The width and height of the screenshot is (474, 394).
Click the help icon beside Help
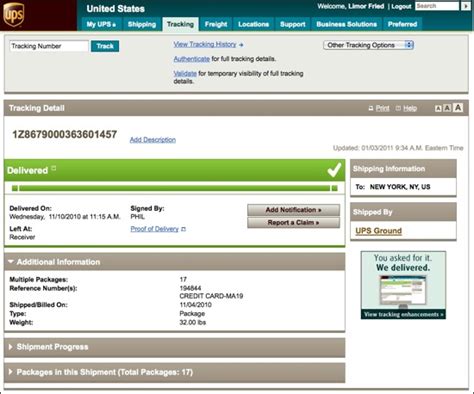coord(398,108)
